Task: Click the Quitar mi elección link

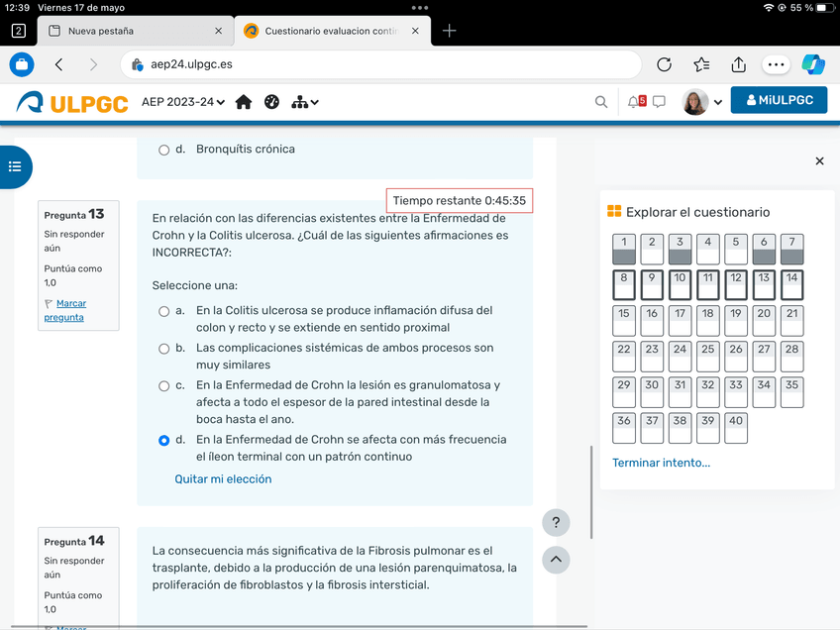Action: click(223, 479)
